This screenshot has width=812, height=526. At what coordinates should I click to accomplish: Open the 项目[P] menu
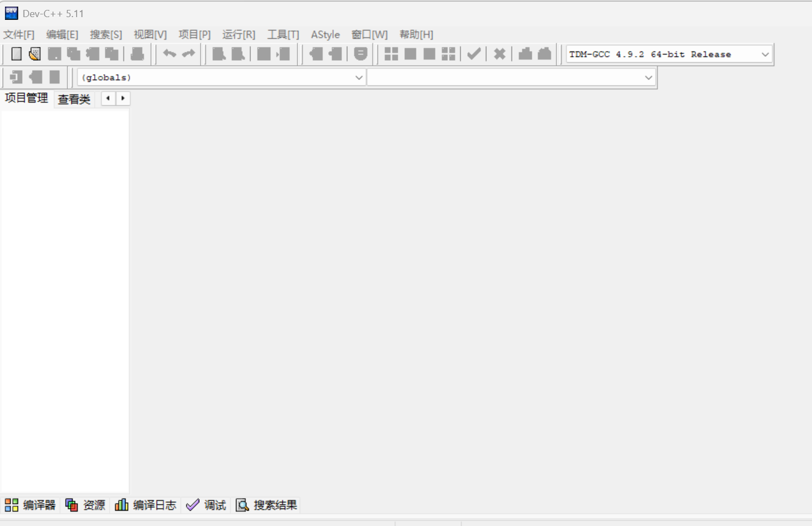tap(195, 35)
